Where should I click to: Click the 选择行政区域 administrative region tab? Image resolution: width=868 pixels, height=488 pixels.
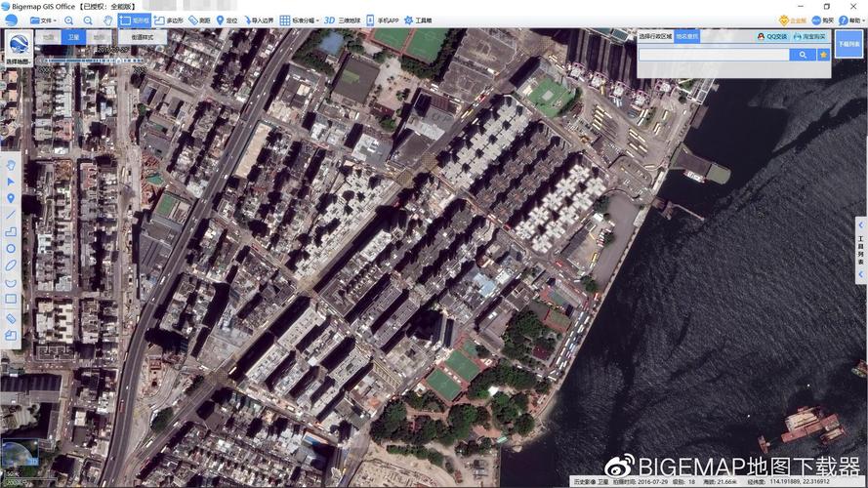tap(655, 36)
